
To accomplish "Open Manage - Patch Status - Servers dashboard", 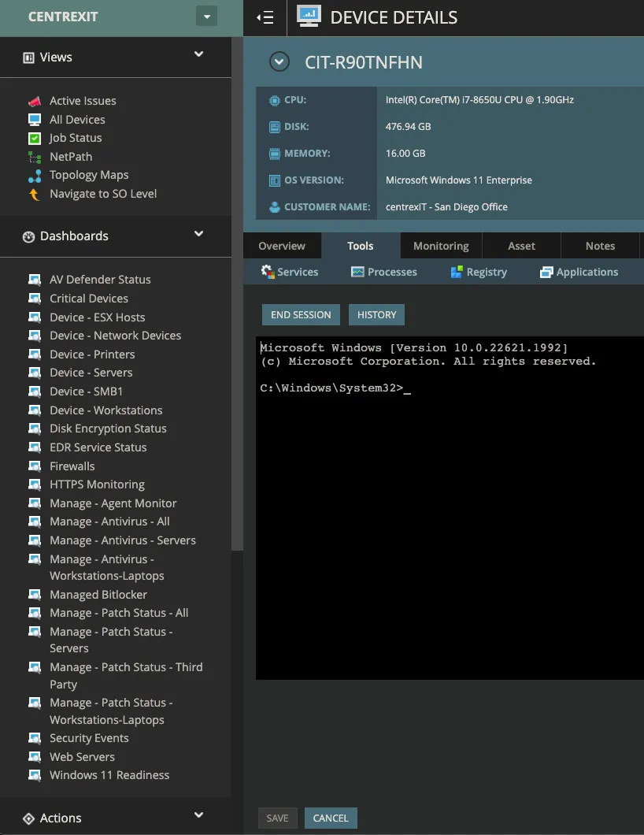I will point(111,640).
